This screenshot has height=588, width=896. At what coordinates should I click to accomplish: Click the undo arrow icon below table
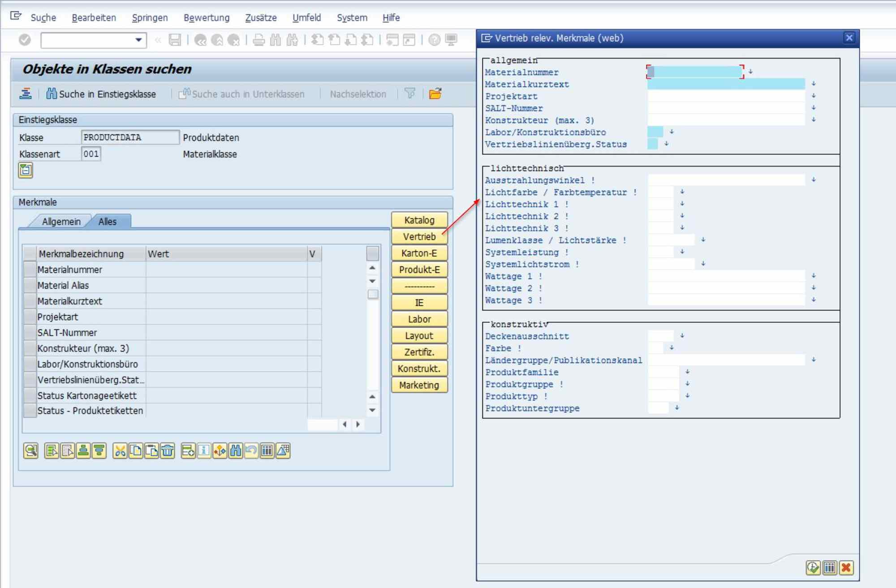(x=251, y=451)
